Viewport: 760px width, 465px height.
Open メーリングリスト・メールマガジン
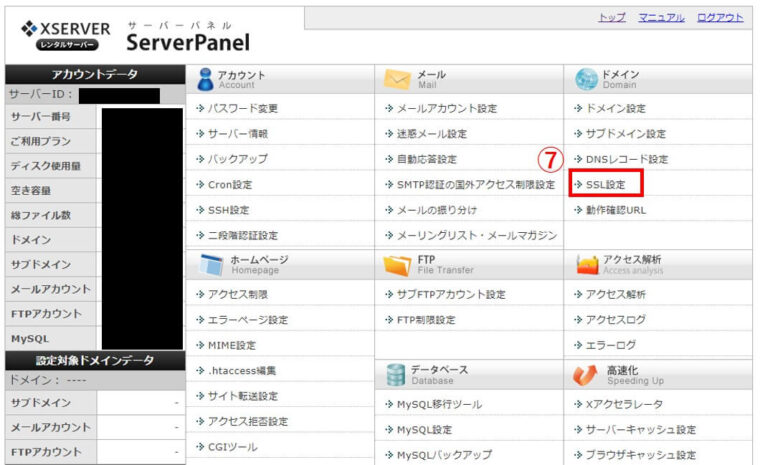pos(477,236)
